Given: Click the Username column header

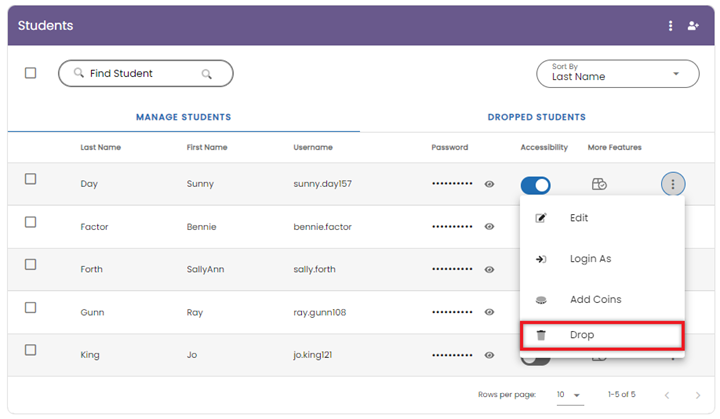Looking at the screenshot, I should [313, 147].
